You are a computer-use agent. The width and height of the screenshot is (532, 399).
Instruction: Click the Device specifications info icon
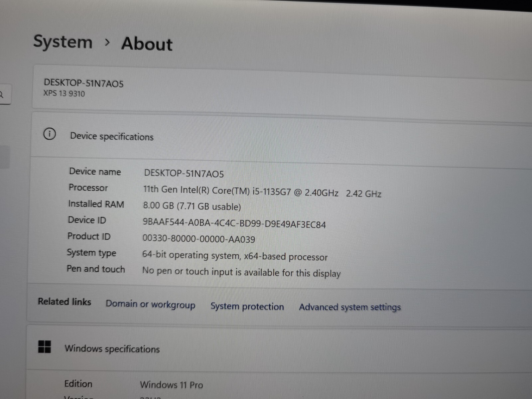50,134
